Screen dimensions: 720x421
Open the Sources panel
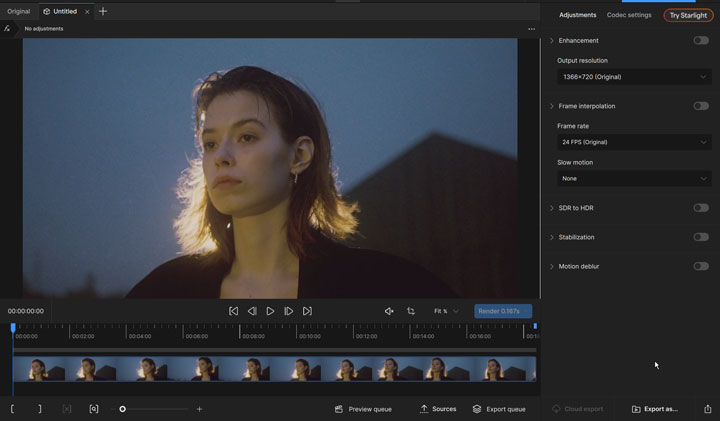coord(438,409)
